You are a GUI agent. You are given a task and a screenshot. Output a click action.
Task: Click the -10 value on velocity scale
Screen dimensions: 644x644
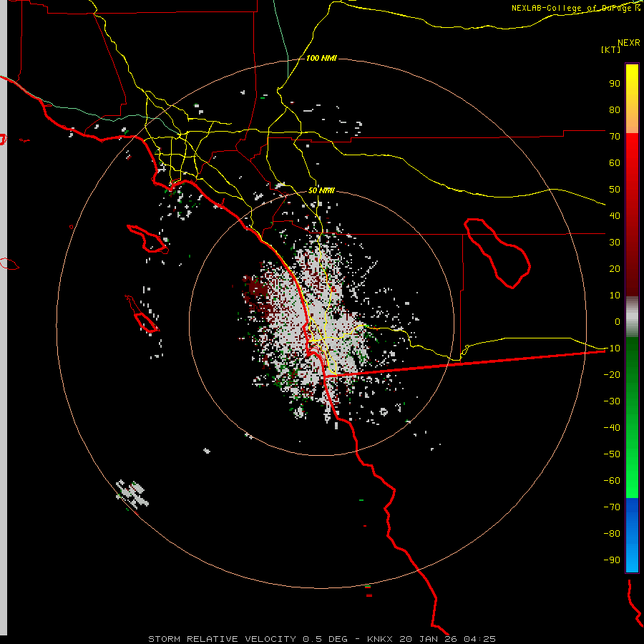click(612, 348)
